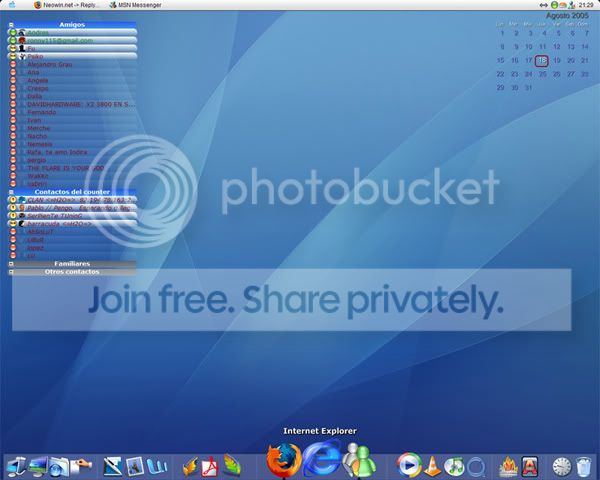Switch to MSN Messenger taskbar item

135,5
